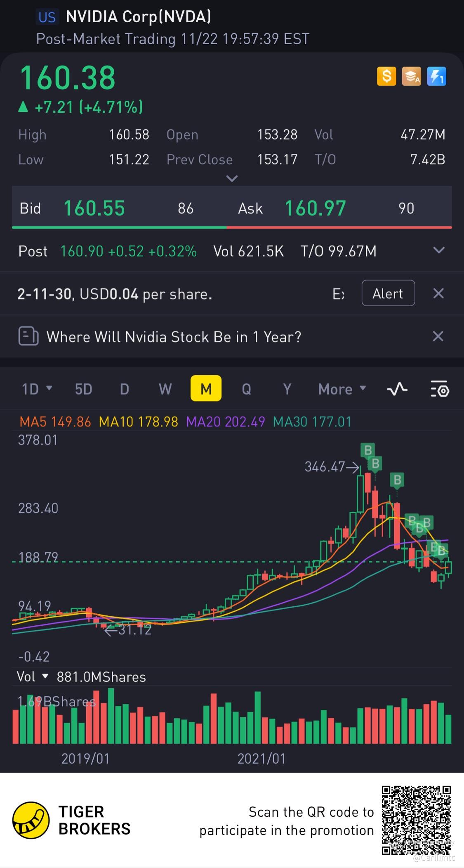Viewport: 464px width, 868px height.
Task: Tap the 2021/01 date axis label
Action: (261, 759)
